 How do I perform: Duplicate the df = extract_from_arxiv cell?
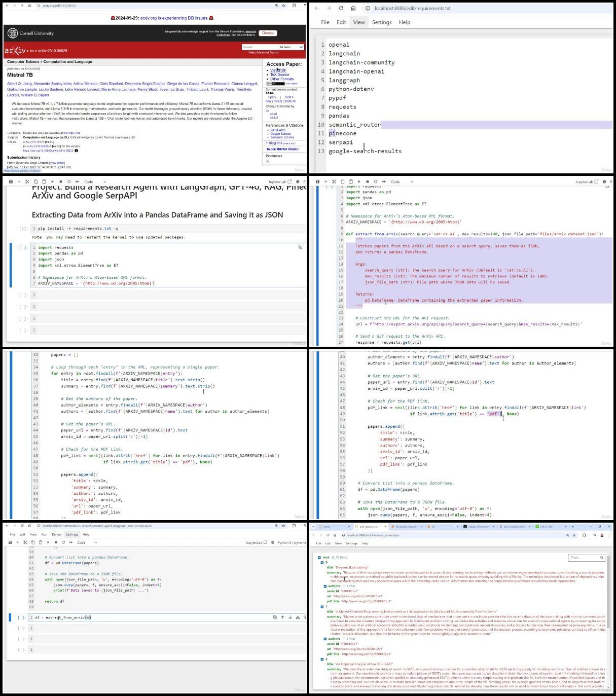pos(275,617)
